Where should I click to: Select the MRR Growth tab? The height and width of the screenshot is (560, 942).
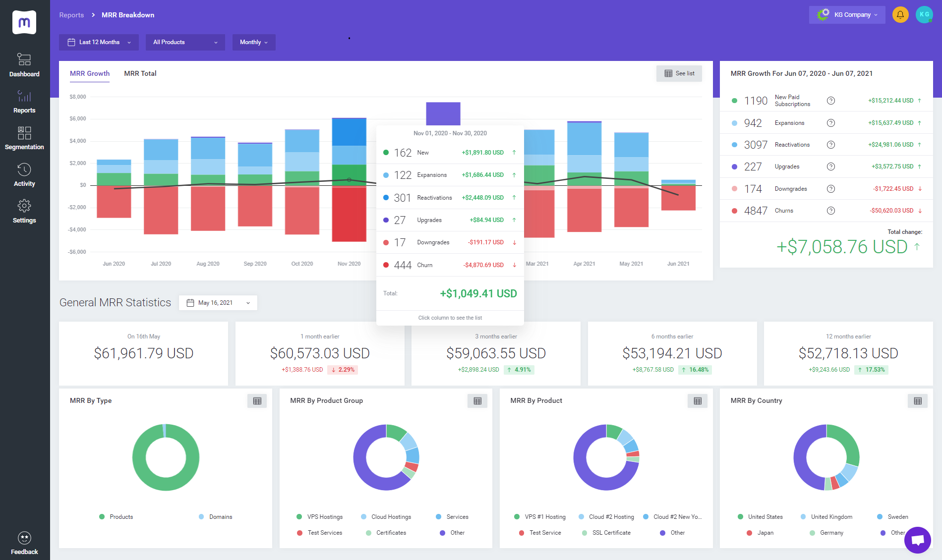90,73
